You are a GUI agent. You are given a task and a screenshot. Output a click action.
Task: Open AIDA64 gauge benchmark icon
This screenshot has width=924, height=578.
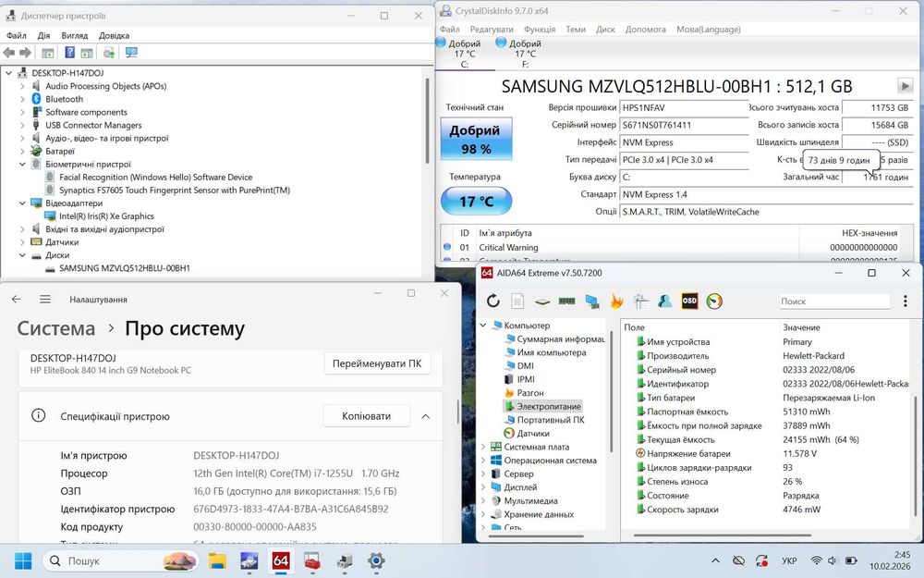click(714, 301)
